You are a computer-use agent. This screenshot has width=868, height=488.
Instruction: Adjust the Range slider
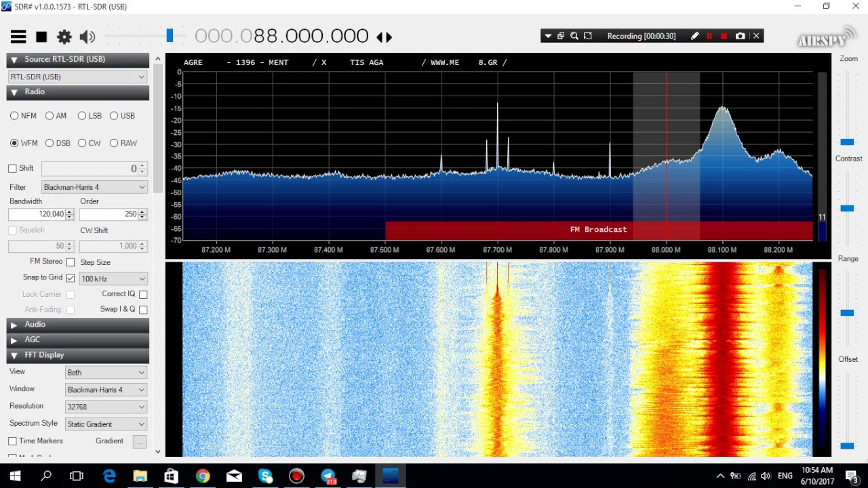coord(847,312)
